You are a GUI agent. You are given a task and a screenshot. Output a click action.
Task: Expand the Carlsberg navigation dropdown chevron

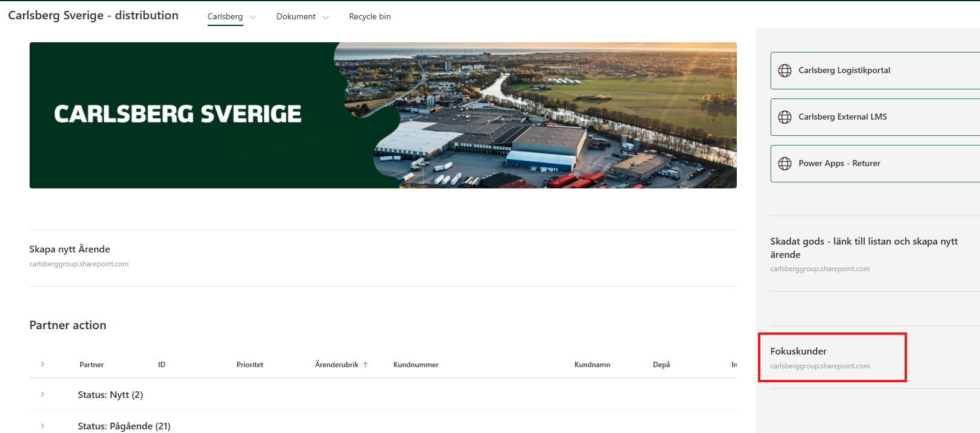253,18
